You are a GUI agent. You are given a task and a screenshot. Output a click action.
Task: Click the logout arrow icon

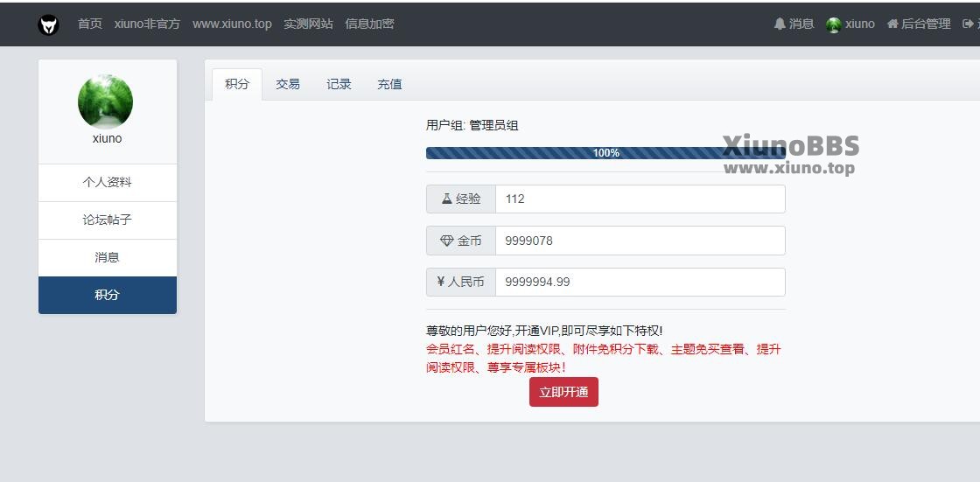point(968,24)
